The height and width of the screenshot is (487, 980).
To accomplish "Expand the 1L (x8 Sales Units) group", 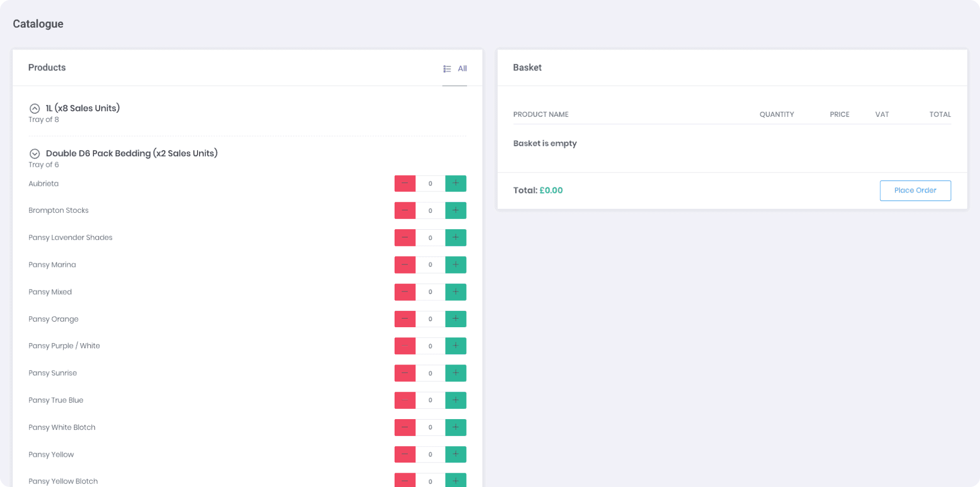I will pyautogui.click(x=35, y=108).
